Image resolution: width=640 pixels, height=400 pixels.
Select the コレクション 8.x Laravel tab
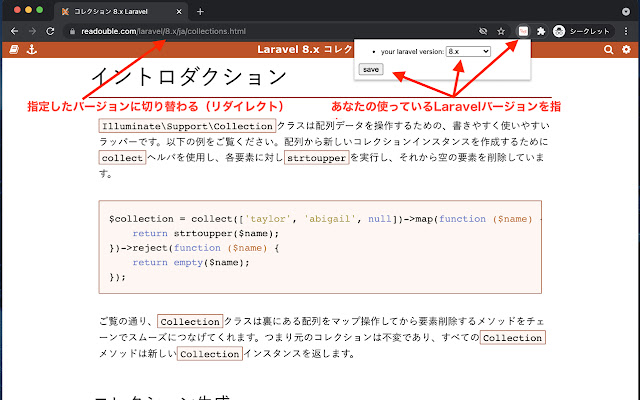point(121,11)
